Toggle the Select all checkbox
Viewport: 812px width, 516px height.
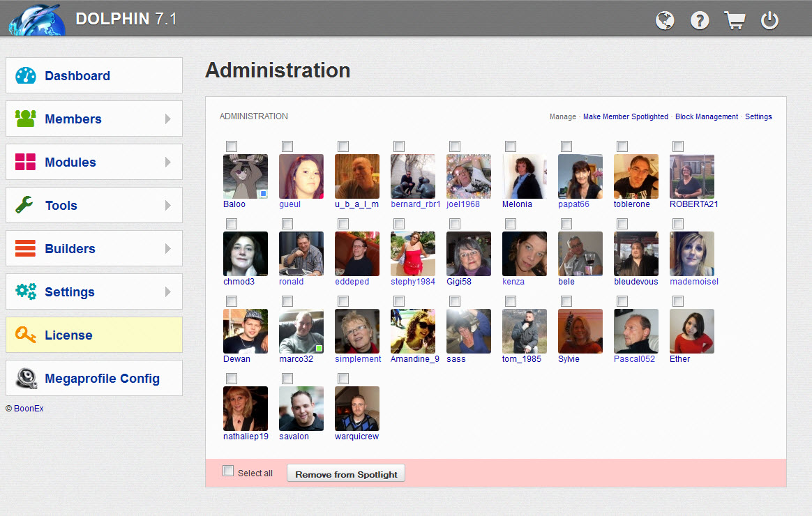coord(228,471)
